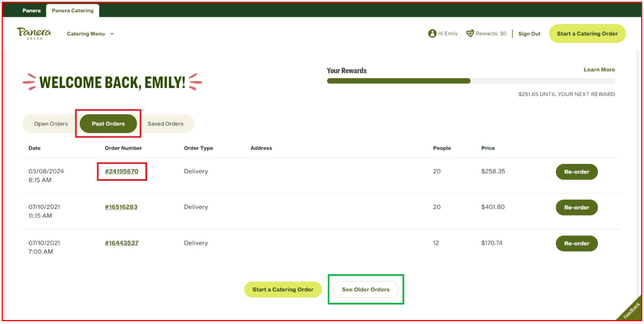The width and height of the screenshot is (644, 324).
Task: Open the Feedback panel on right edge
Action: tap(631, 311)
